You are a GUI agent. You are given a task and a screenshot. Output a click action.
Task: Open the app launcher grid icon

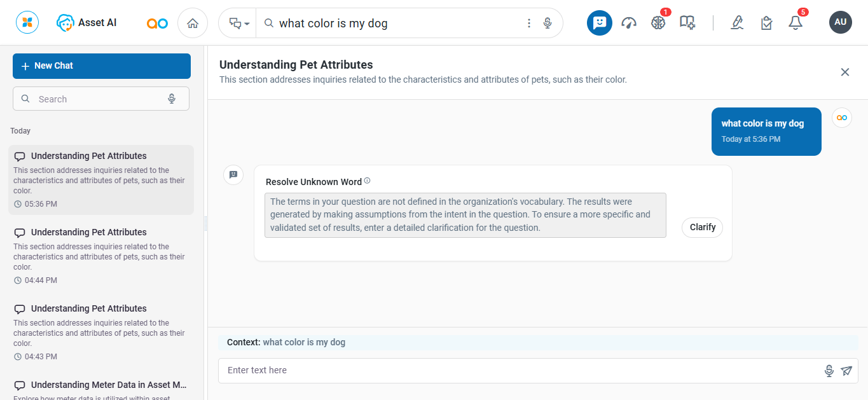point(27,23)
